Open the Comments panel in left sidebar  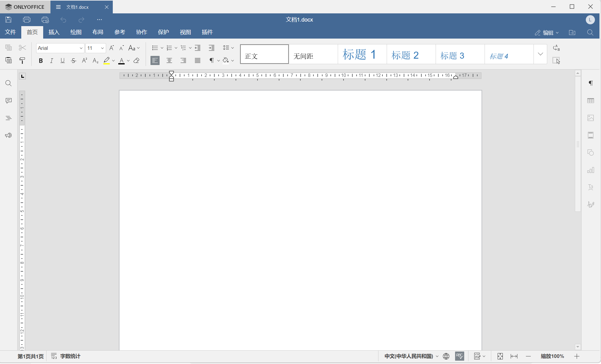click(9, 101)
